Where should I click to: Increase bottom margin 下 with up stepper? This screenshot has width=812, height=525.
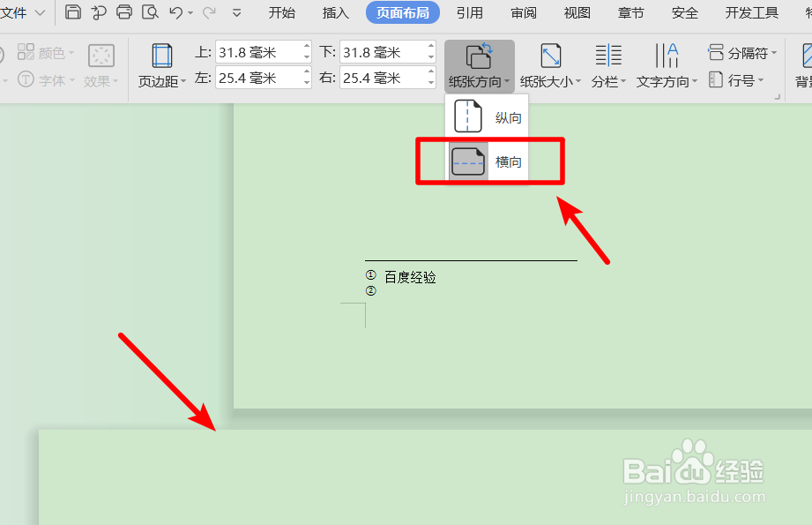431,46
